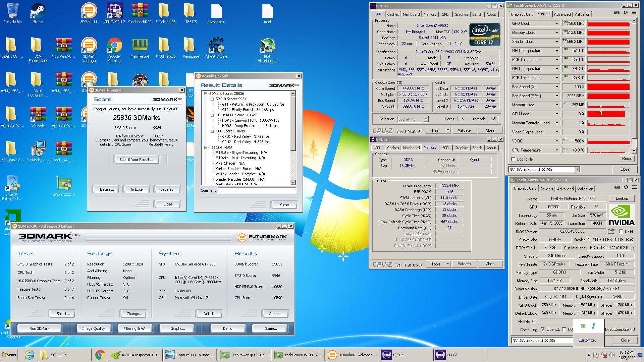
Task: Switch to Mainboard tab in CPU-Z processor window
Action: tap(411, 14)
